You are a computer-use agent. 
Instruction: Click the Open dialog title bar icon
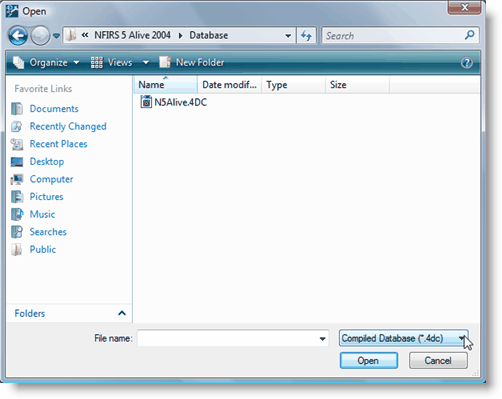(x=12, y=11)
